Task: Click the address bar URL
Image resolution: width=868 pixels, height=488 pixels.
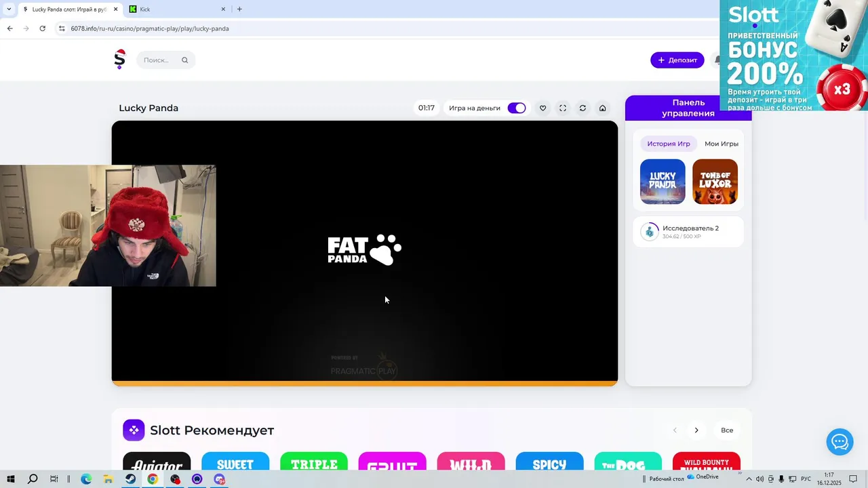Action: (150, 28)
